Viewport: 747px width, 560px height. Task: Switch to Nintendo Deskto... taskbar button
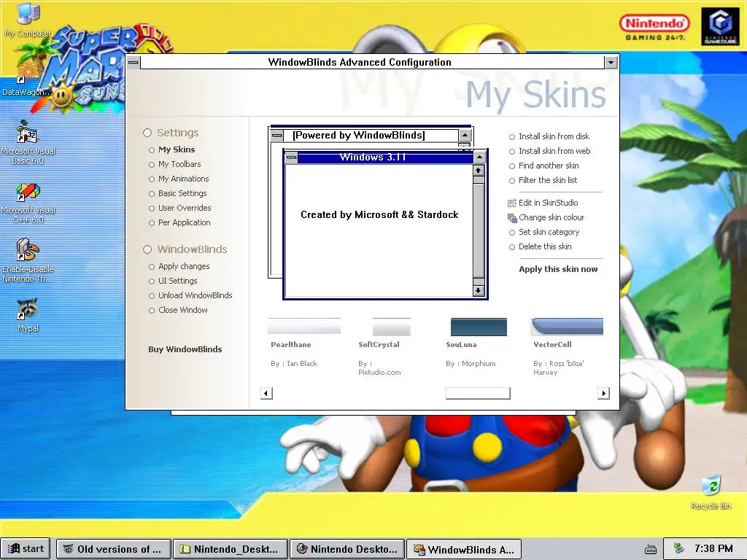[347, 549]
